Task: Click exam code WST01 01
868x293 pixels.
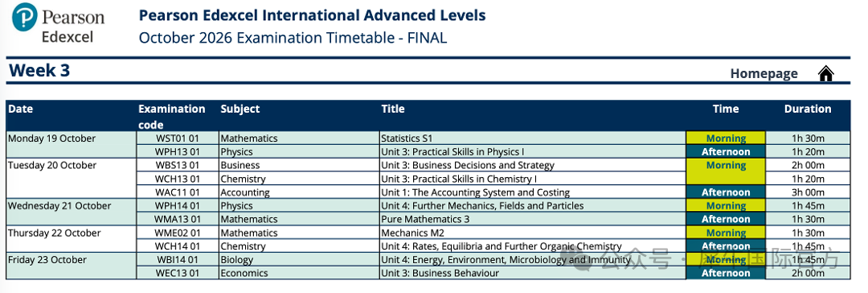Action: click(177, 138)
